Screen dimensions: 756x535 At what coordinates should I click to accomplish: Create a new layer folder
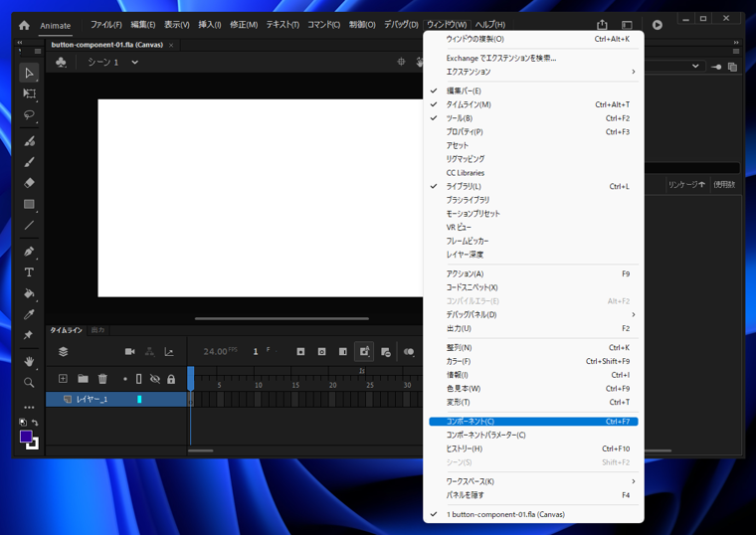83,379
